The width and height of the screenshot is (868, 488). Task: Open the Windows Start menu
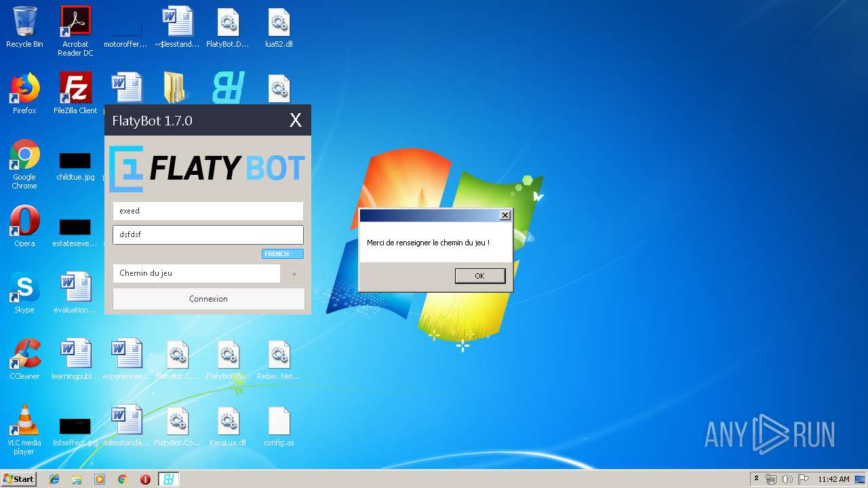coord(18,479)
